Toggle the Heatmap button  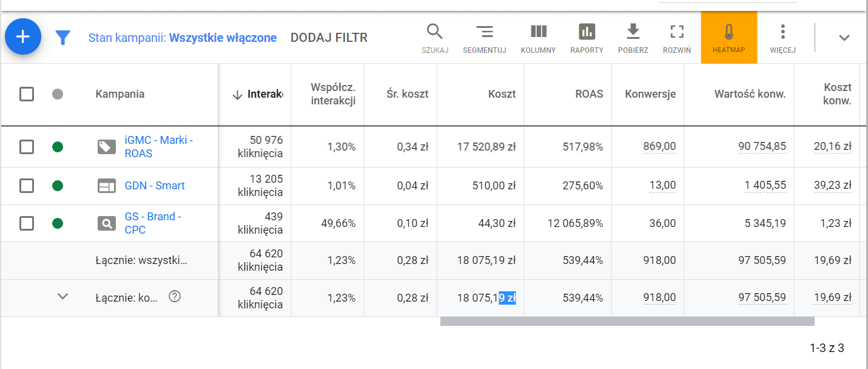[728, 38]
